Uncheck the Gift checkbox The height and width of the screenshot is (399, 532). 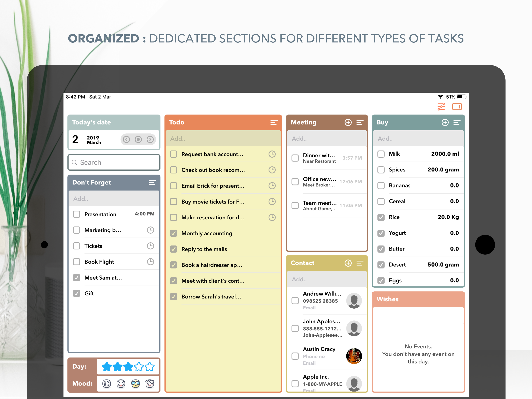pos(77,293)
